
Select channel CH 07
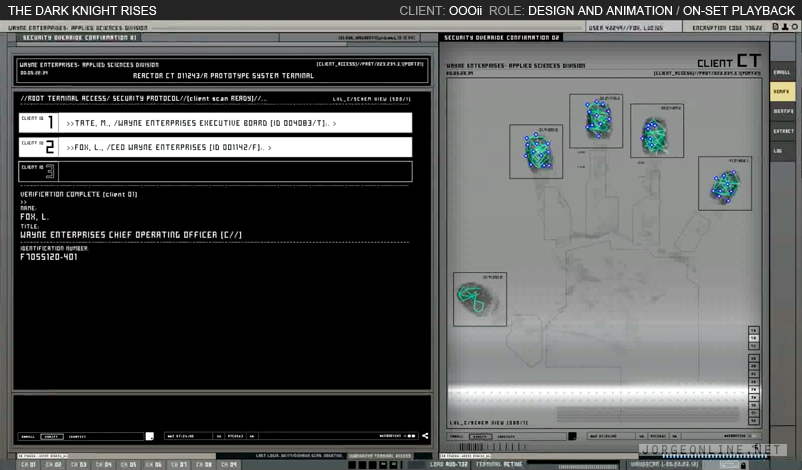pyautogui.click(x=179, y=464)
